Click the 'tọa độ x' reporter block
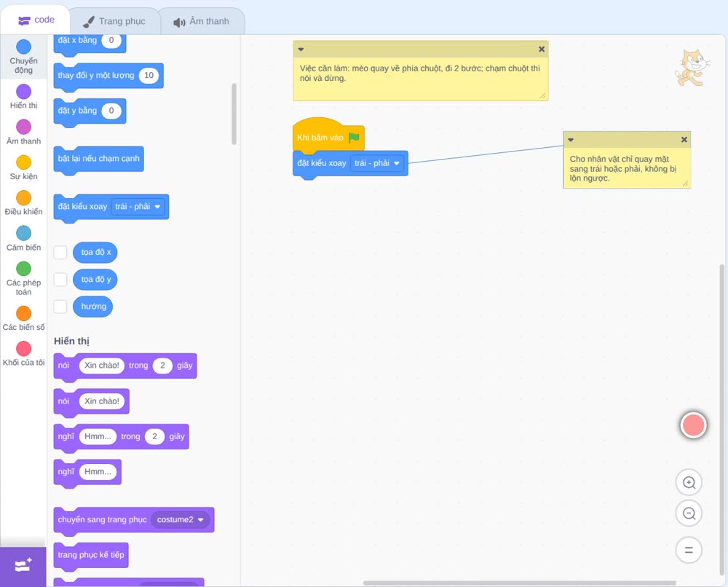This screenshot has height=587, width=728. tap(95, 252)
